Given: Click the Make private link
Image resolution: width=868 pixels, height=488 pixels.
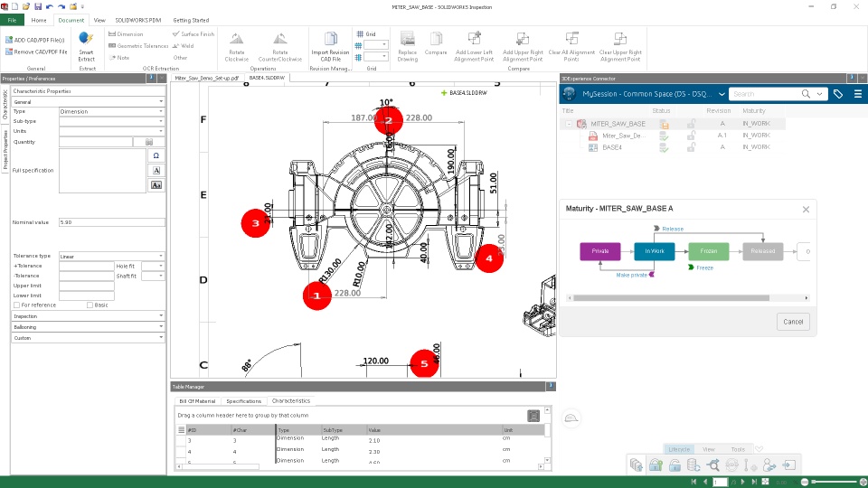Looking at the screenshot, I should click(x=632, y=275).
